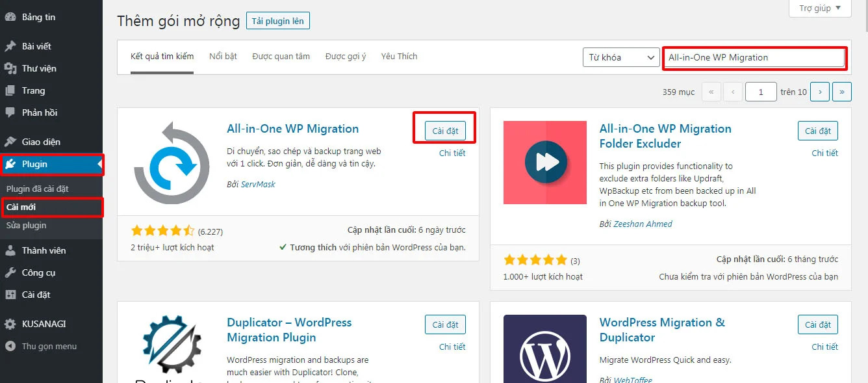Open Giao diện appearance menu
Screen dimensions: 868x383
pos(41,142)
